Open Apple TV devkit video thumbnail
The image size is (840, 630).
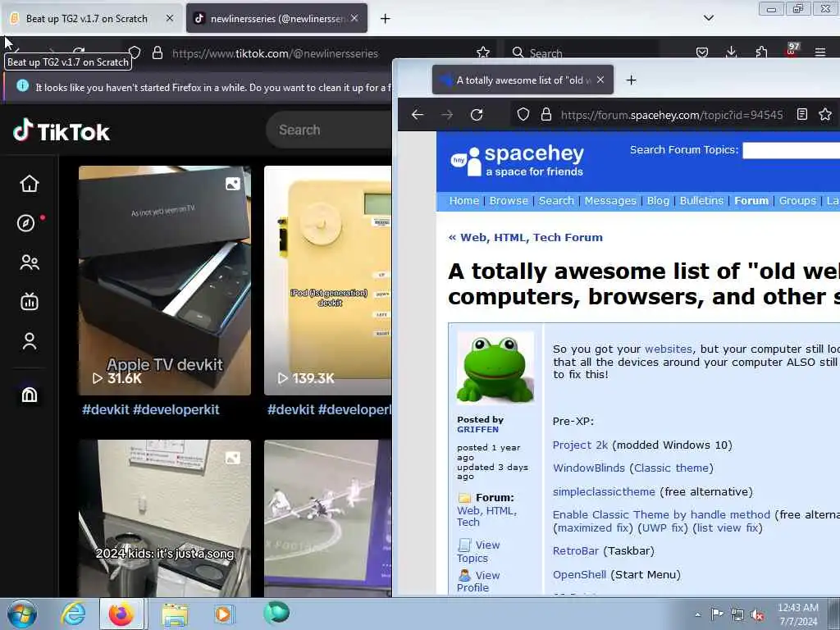coord(164,281)
